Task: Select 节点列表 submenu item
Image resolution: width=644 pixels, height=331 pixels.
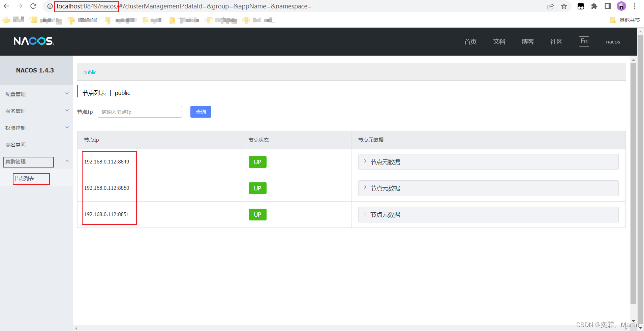Action: pyautogui.click(x=24, y=179)
